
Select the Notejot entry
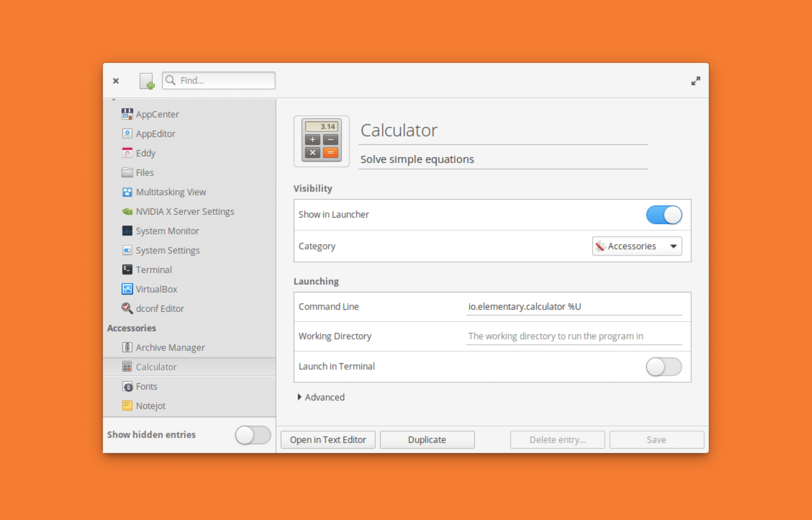tap(189, 405)
